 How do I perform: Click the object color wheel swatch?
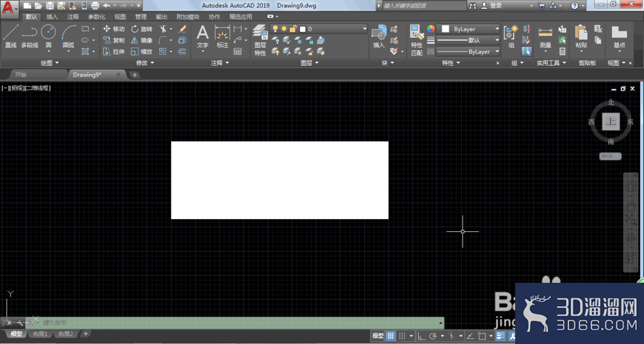click(x=430, y=29)
